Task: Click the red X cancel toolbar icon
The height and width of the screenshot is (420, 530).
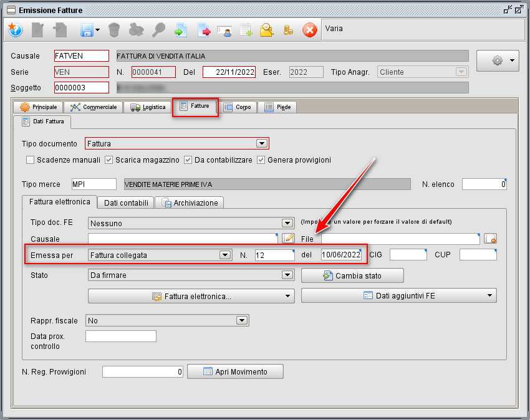Action: [309, 30]
